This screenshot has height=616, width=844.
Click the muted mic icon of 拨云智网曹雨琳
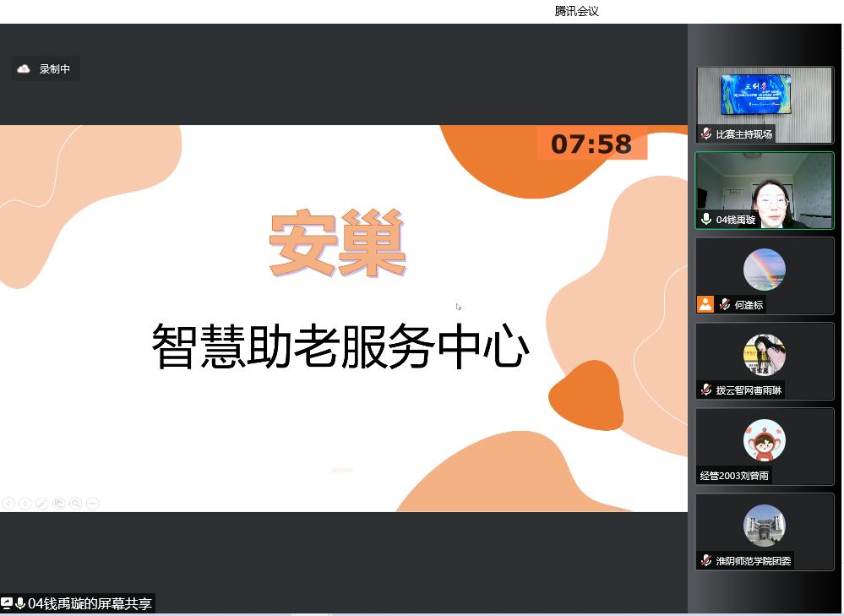[706, 390]
